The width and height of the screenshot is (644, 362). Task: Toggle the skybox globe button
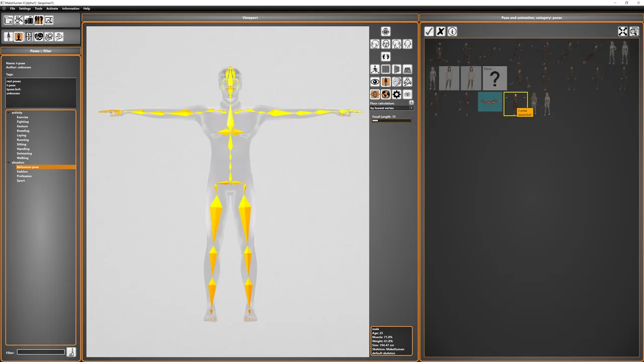385,94
